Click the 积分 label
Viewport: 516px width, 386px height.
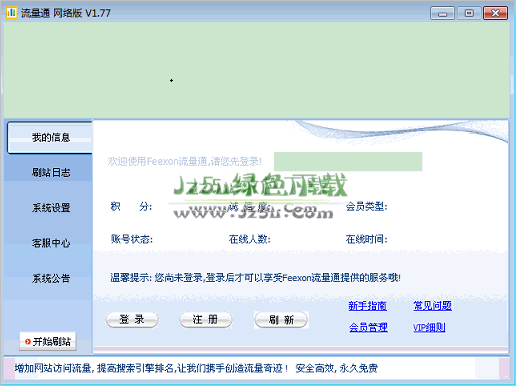131,207
